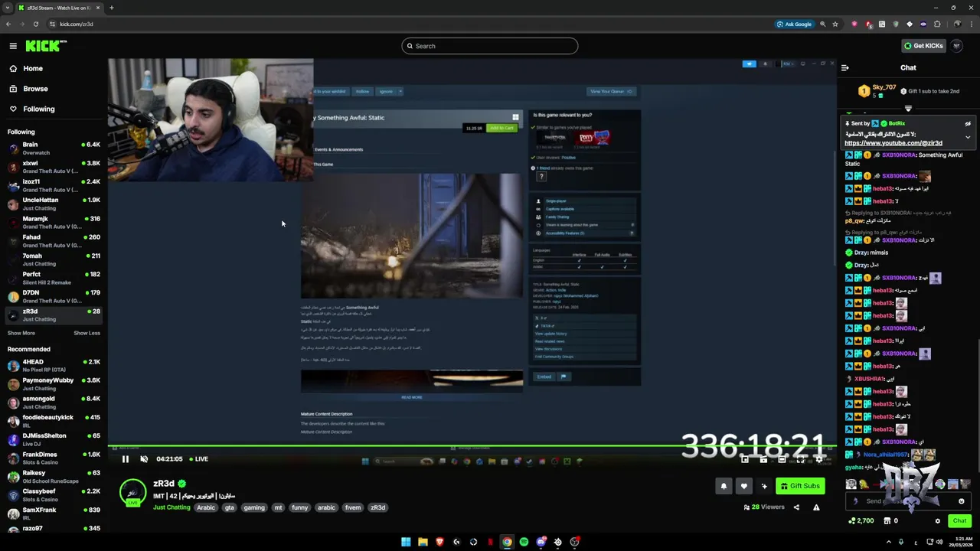
Task: Jump to LIVE in the player
Action: [x=198, y=459]
